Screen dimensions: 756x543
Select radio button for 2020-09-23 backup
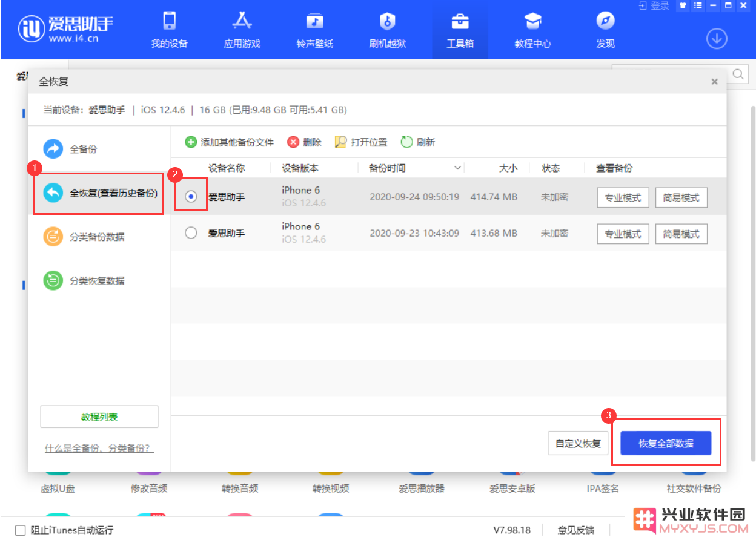pos(191,232)
